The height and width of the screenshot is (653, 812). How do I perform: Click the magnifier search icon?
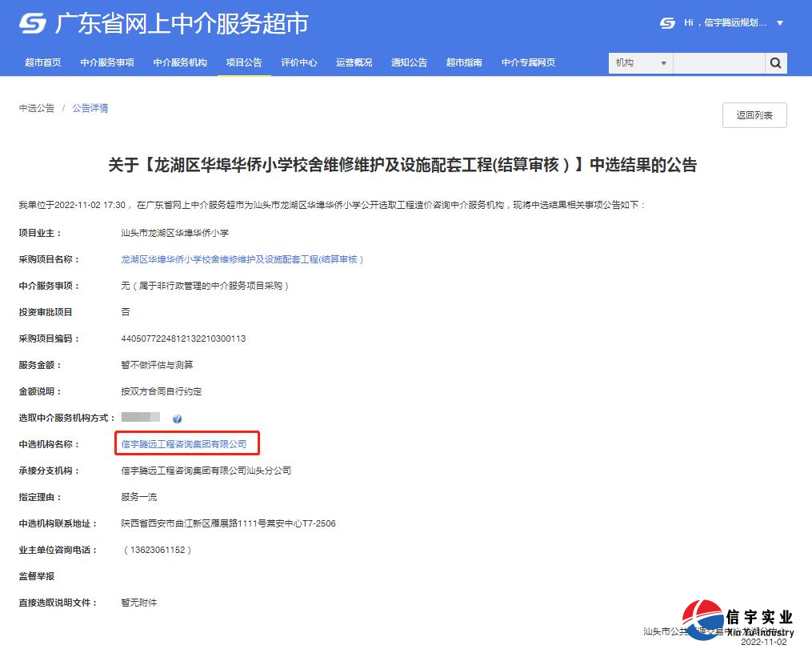pos(775,62)
